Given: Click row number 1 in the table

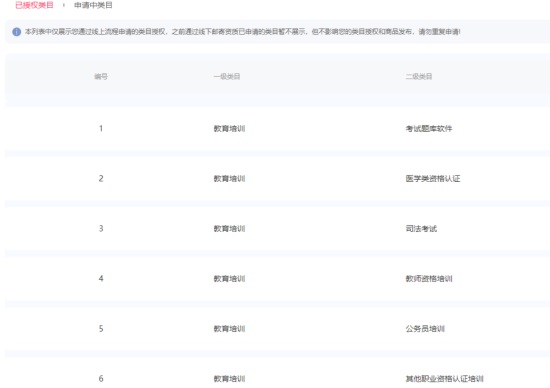Looking at the screenshot, I should click(101, 128).
